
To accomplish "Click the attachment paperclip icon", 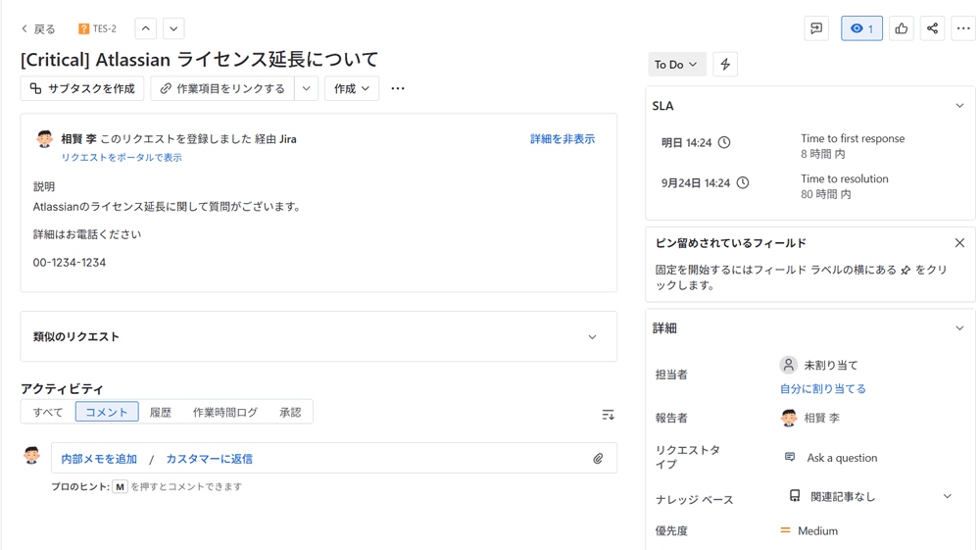I will point(598,458).
